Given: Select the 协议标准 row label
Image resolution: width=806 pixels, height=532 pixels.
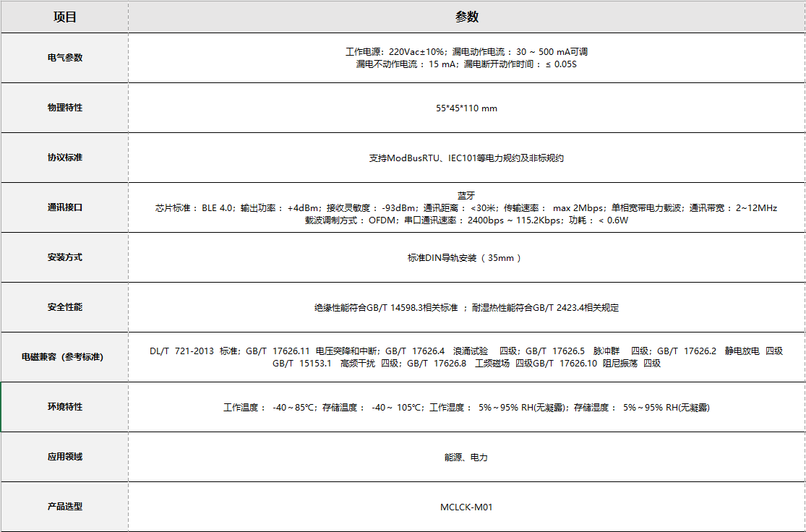Looking at the screenshot, I should point(64,157).
